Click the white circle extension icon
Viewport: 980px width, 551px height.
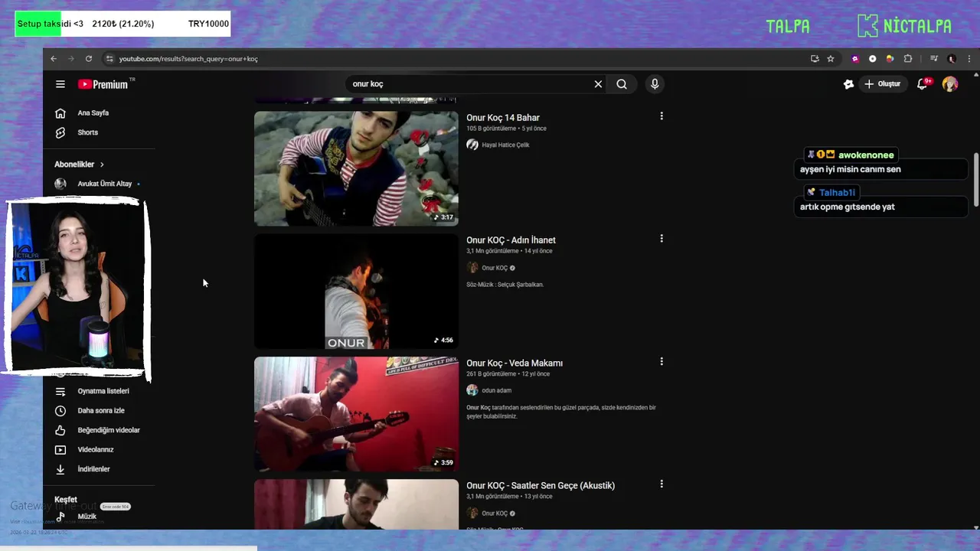(873, 59)
